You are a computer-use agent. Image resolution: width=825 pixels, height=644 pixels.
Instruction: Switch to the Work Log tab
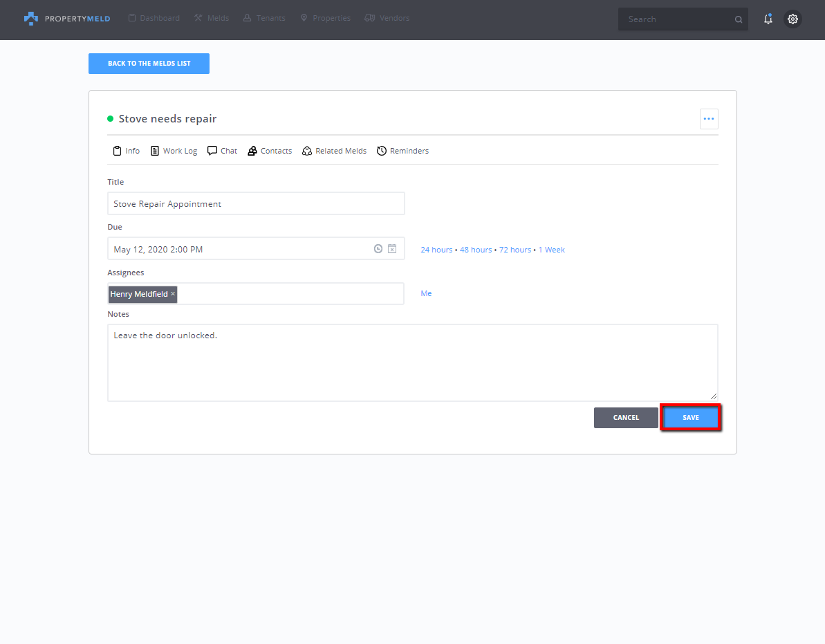click(174, 151)
